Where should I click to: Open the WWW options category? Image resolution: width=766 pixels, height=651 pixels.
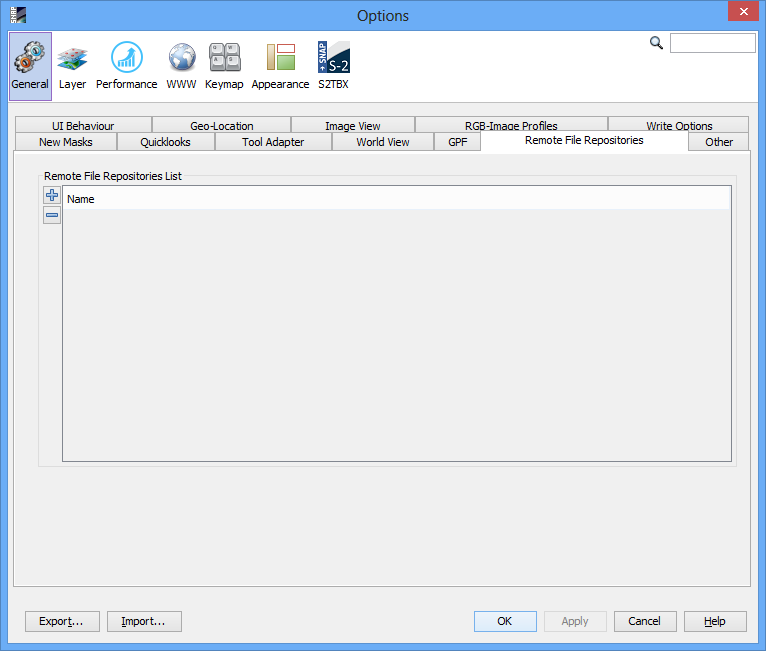(181, 66)
